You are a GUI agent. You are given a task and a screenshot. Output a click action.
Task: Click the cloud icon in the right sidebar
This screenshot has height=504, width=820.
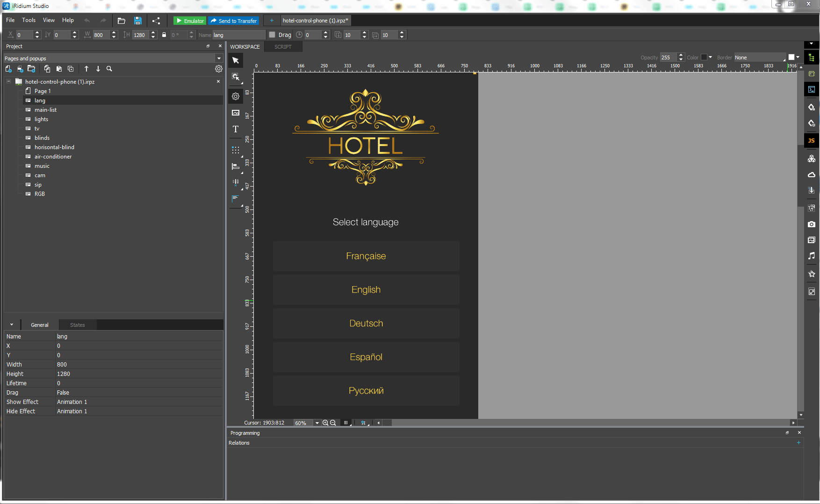tap(811, 175)
